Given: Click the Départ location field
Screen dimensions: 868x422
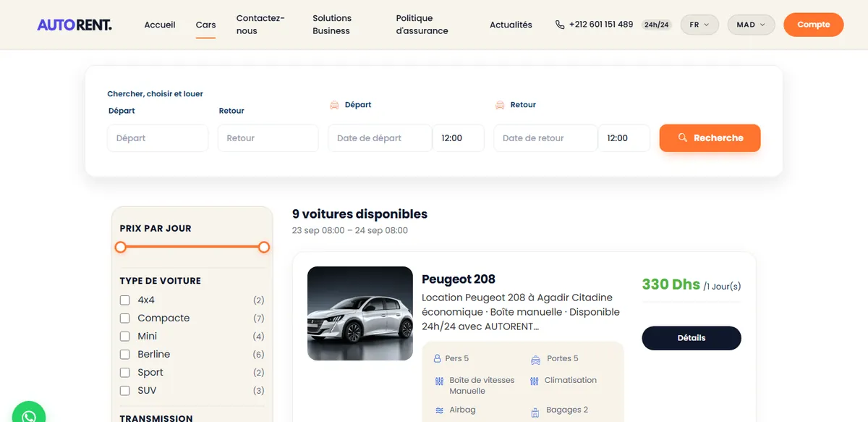Looking at the screenshot, I should tap(158, 138).
